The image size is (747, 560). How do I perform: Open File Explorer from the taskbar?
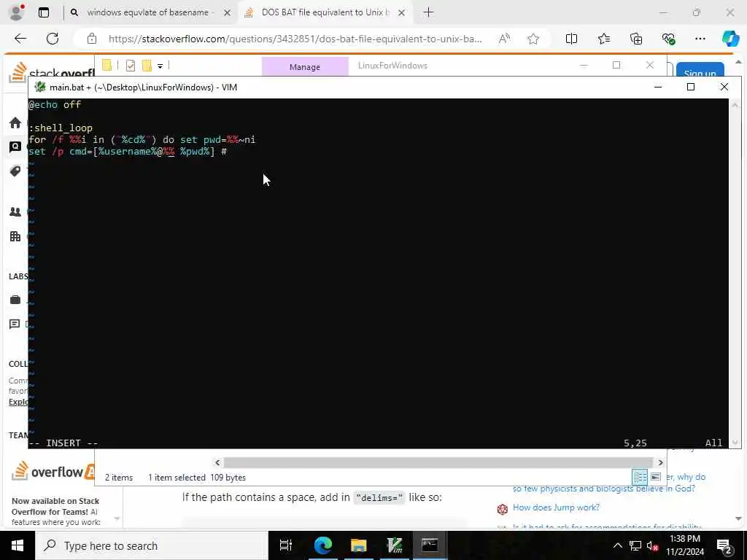tap(358, 545)
